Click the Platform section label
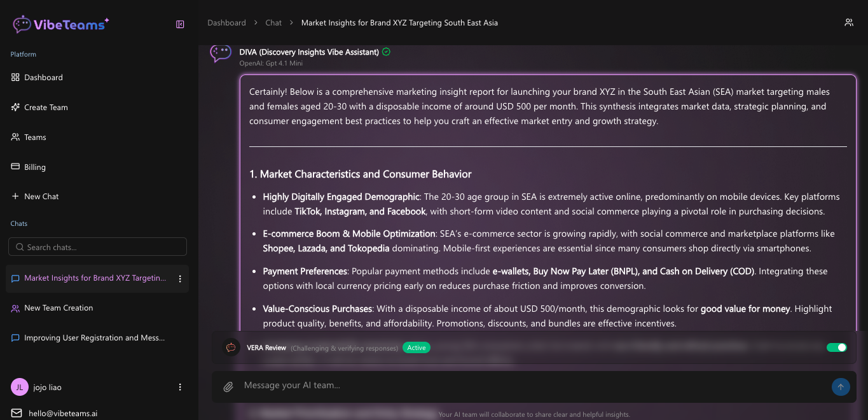 click(24, 55)
